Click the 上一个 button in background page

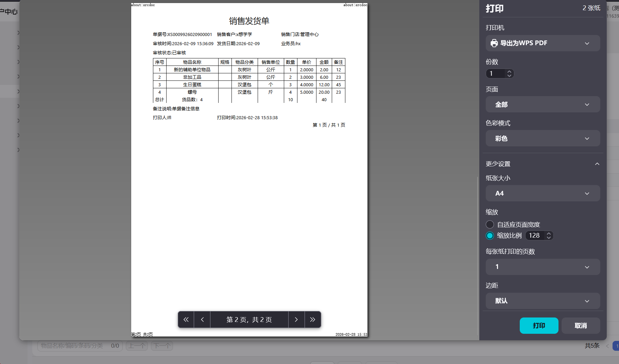[x=137, y=346]
